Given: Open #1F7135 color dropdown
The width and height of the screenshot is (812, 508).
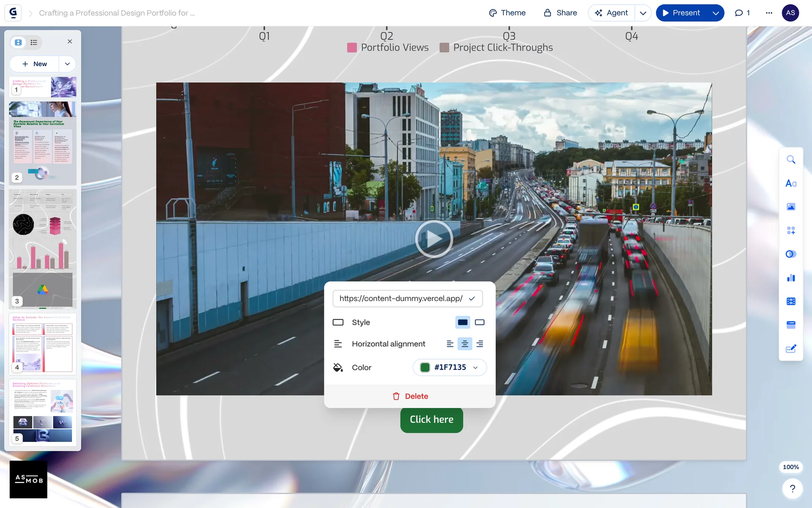Looking at the screenshot, I should 475,367.
